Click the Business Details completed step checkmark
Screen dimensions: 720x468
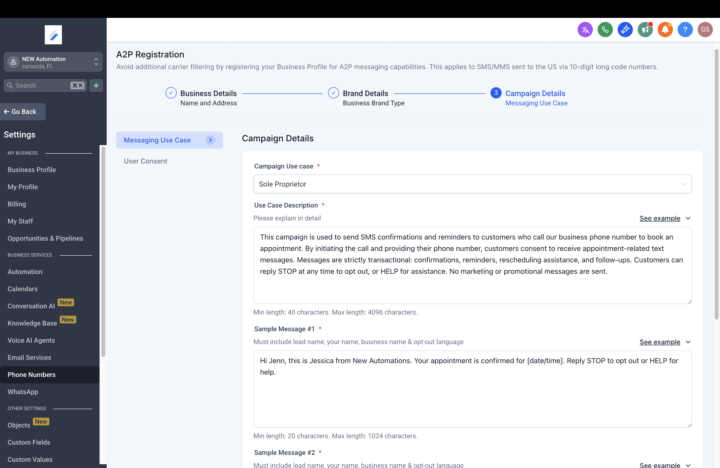tap(171, 93)
